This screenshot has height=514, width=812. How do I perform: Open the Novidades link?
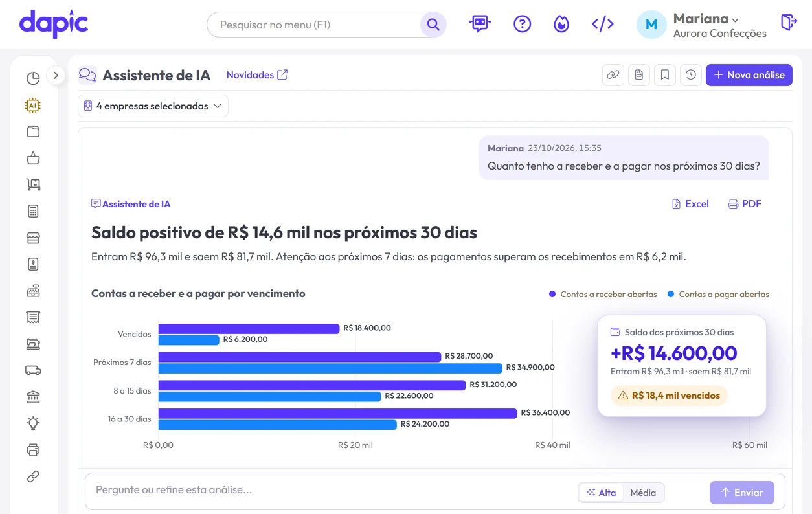pos(257,75)
